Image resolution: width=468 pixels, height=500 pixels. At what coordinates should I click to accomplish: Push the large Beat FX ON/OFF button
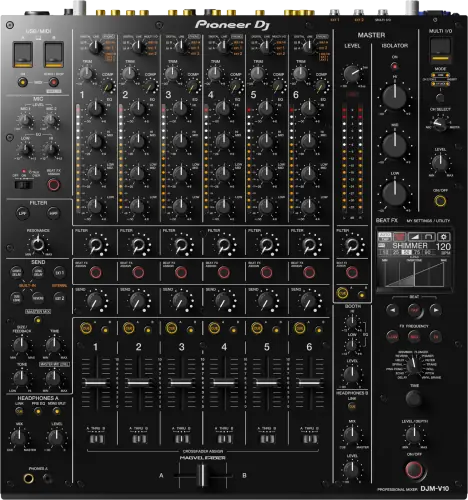pos(414,470)
